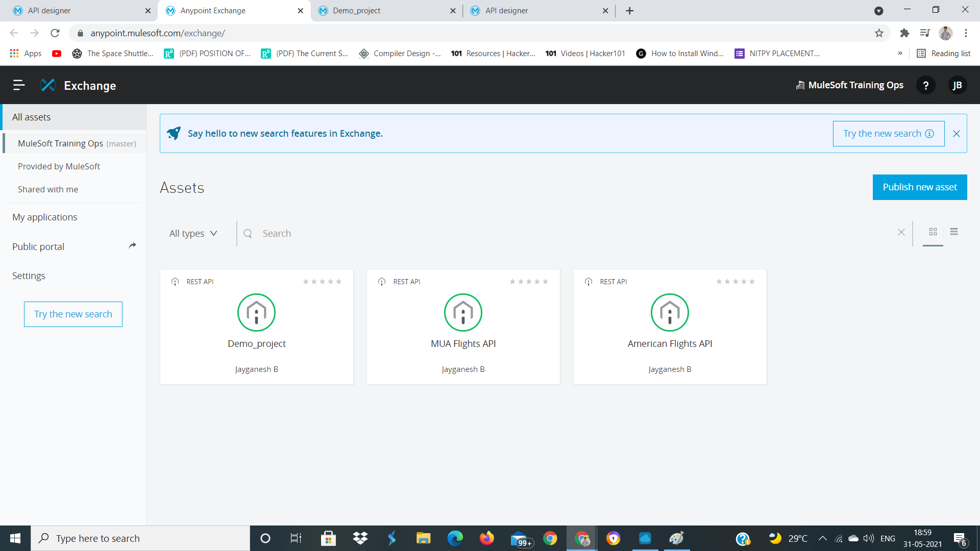Open the All types filter dropdown
The width and height of the screenshot is (980, 551).
(193, 233)
